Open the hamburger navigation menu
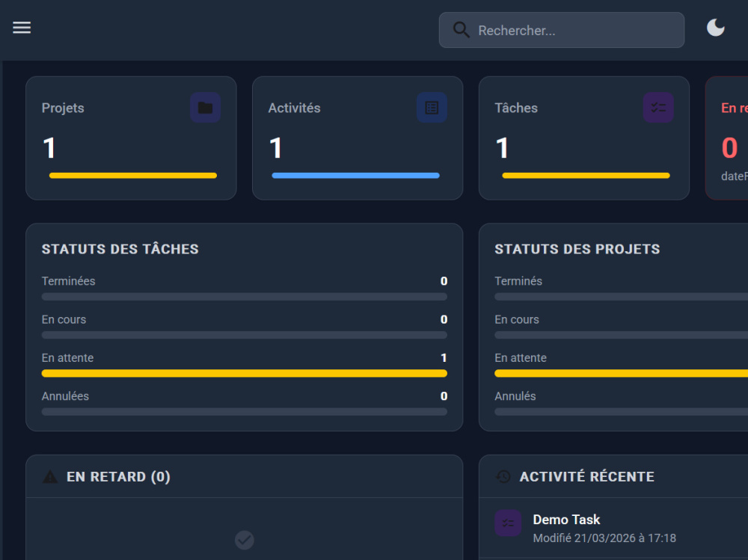Viewport: 748px width, 560px height. coord(22,28)
